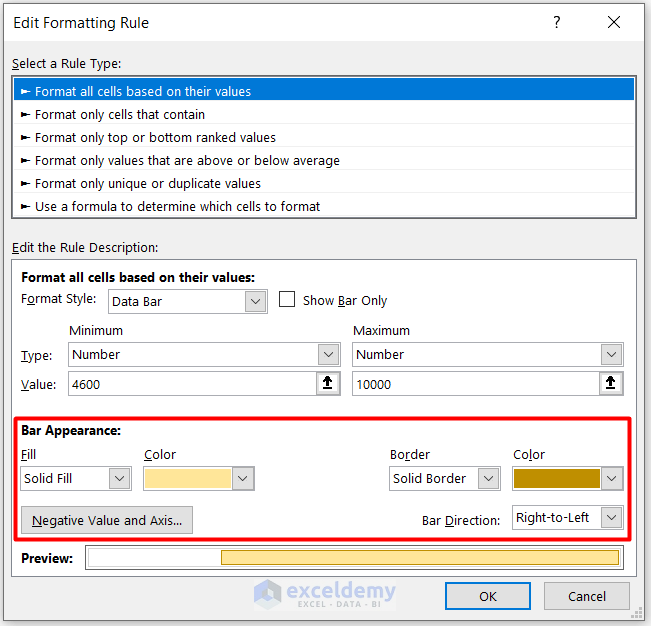This screenshot has width=651, height=626.
Task: Expand the Minimum Type dropdown
Action: (x=328, y=354)
